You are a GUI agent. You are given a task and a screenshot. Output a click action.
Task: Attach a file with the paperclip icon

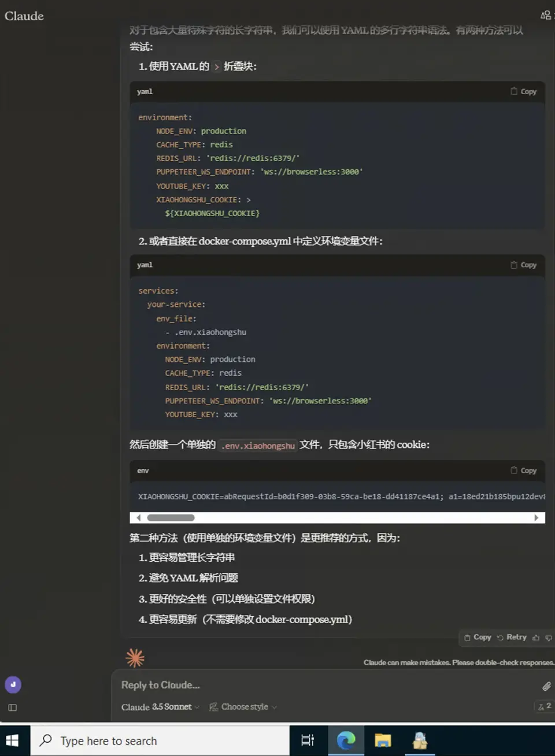click(x=546, y=686)
